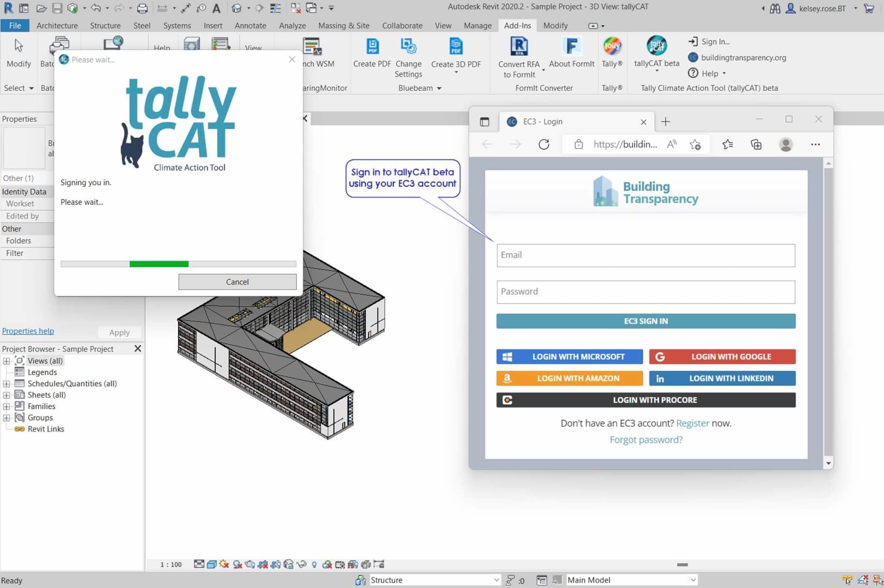Click the Forgot password link
Screen dimensions: 884x588
645,440
